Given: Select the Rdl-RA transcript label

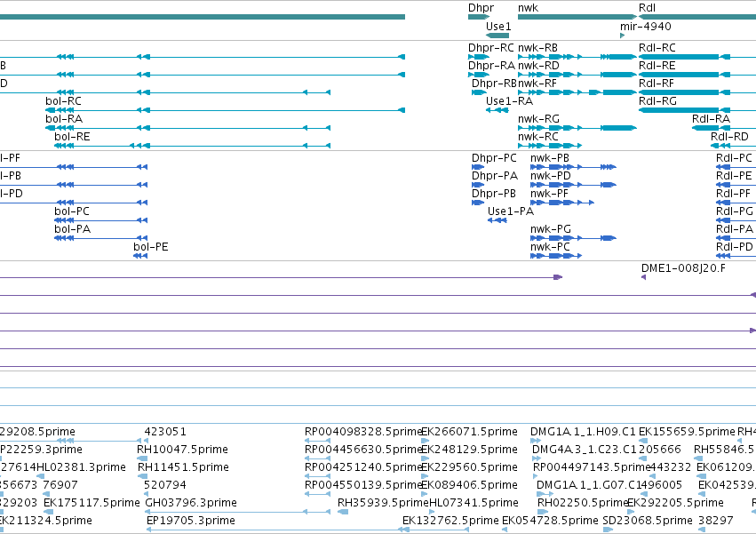Looking at the screenshot, I should coord(711,119).
